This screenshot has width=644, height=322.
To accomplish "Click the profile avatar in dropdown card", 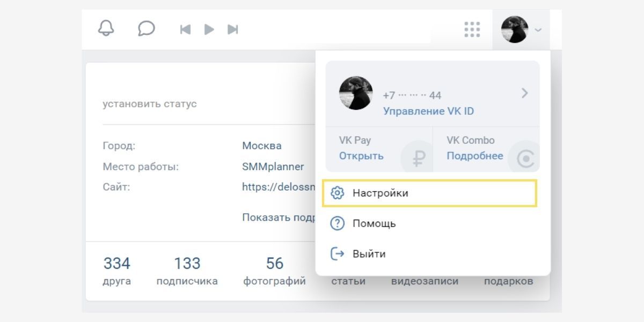I will 356,93.
